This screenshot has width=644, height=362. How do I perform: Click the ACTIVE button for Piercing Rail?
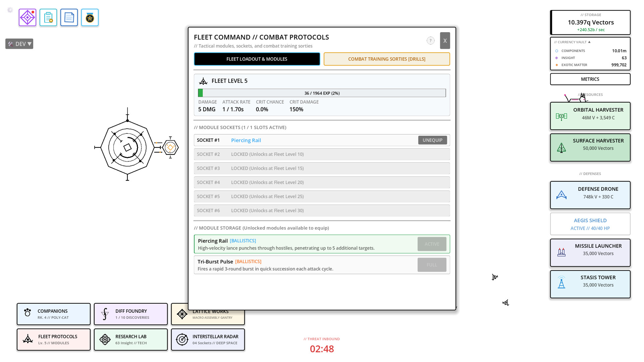pos(432,244)
